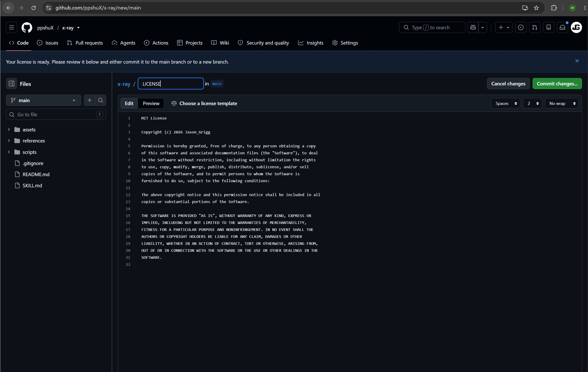The height and width of the screenshot is (372, 588).
Task: Open the x-ray repository dropdown arrow
Action: pyautogui.click(x=78, y=28)
